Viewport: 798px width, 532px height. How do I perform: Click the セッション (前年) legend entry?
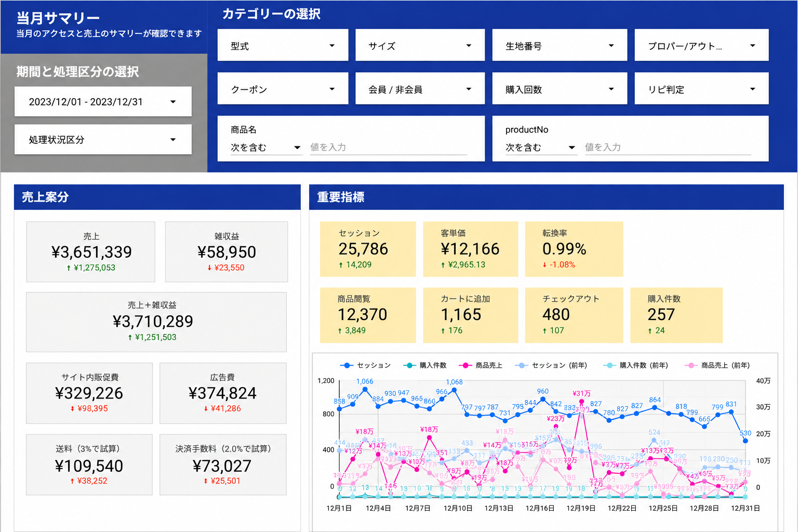click(x=551, y=365)
